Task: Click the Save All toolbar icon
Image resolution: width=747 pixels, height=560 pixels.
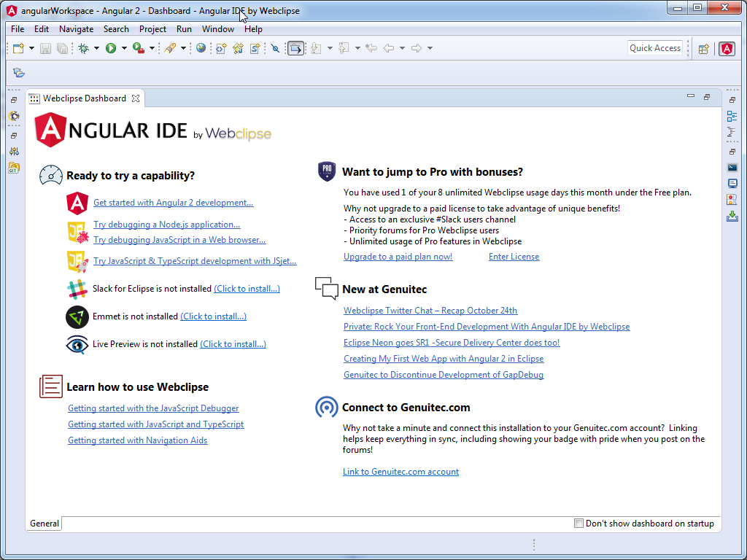Action: (x=62, y=48)
